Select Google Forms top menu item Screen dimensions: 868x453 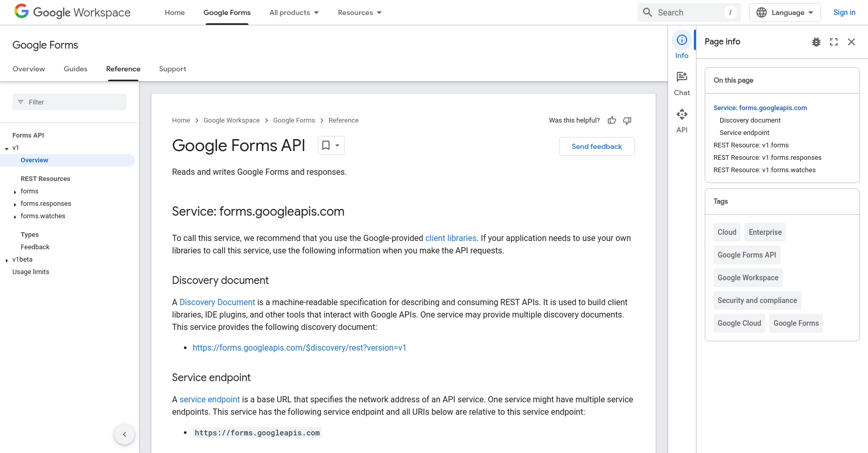coord(227,12)
